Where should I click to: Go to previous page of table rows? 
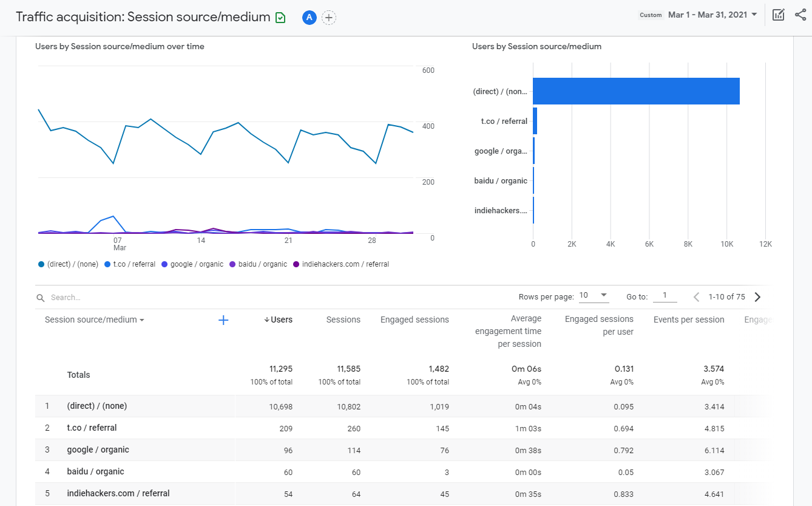(x=696, y=297)
